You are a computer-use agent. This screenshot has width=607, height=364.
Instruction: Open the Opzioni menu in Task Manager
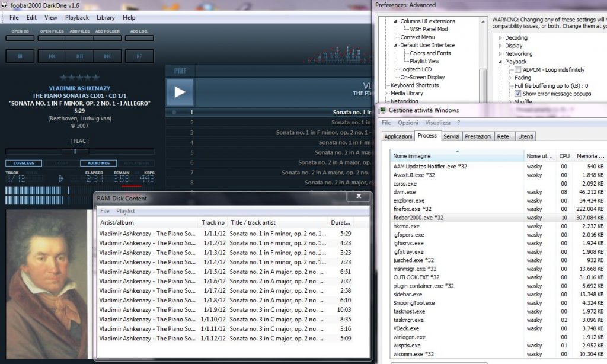pyautogui.click(x=408, y=123)
